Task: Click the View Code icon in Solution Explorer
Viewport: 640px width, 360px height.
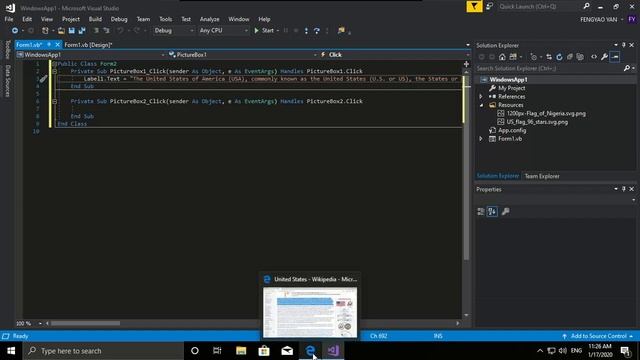Action: point(594,57)
